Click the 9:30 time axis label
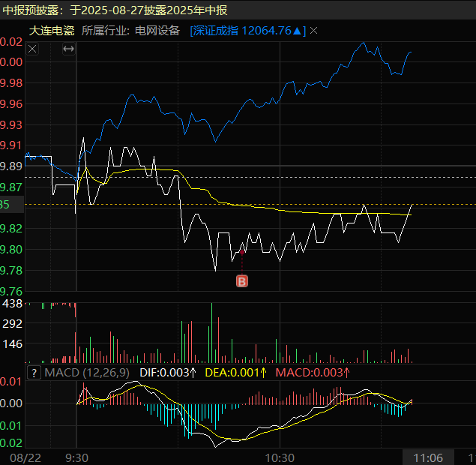476x465 pixels. [76, 458]
